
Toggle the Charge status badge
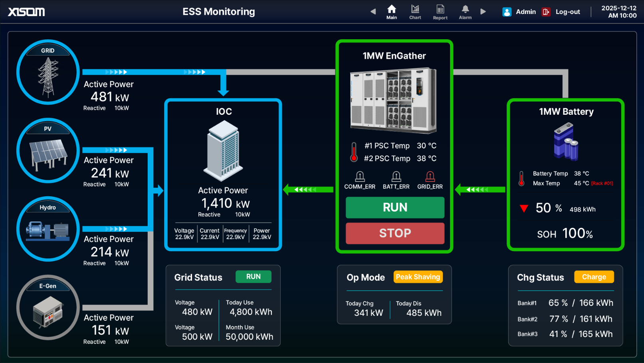click(x=594, y=277)
